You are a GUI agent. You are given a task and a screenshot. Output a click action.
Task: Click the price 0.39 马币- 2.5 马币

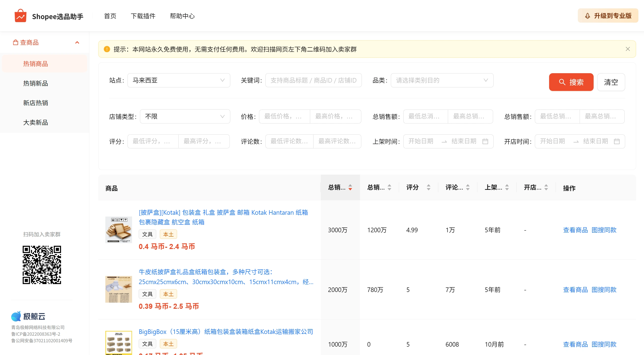tap(169, 306)
